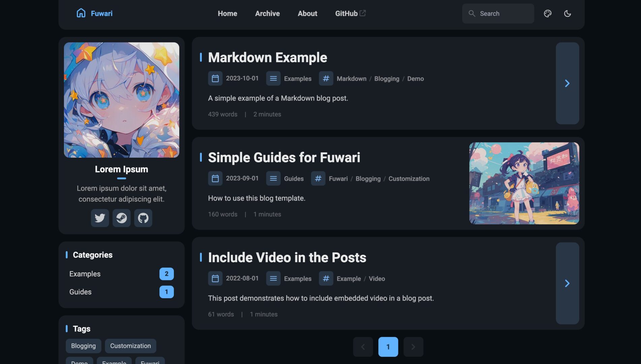Image resolution: width=641 pixels, height=364 pixels.
Task: Open Include Video post via its arrow button
Action: point(568,283)
